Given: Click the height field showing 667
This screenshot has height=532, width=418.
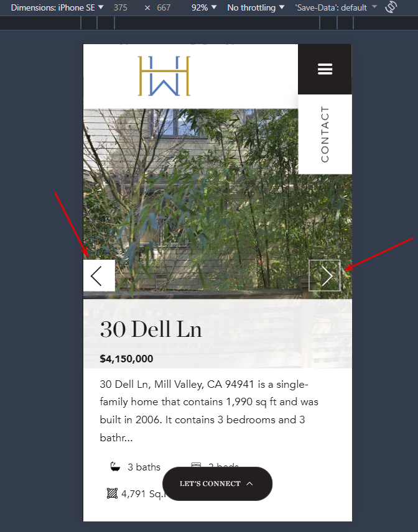Looking at the screenshot, I should (164, 7).
